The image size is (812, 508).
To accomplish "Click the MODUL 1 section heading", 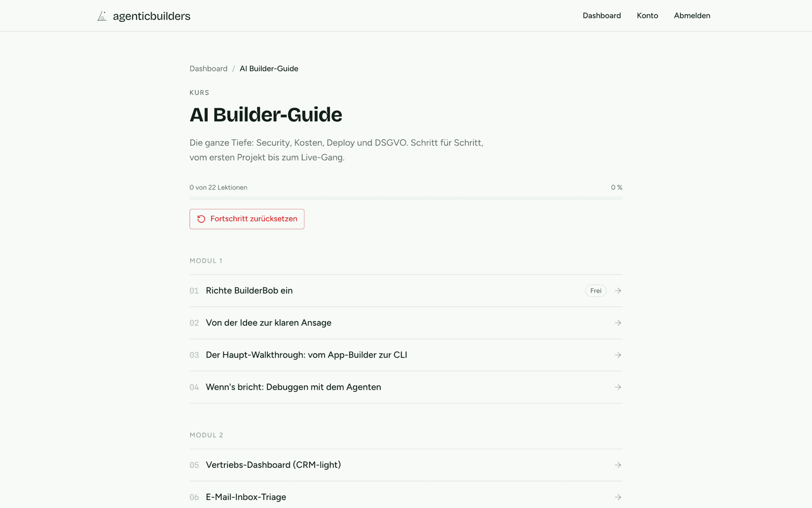I will 206,261.
